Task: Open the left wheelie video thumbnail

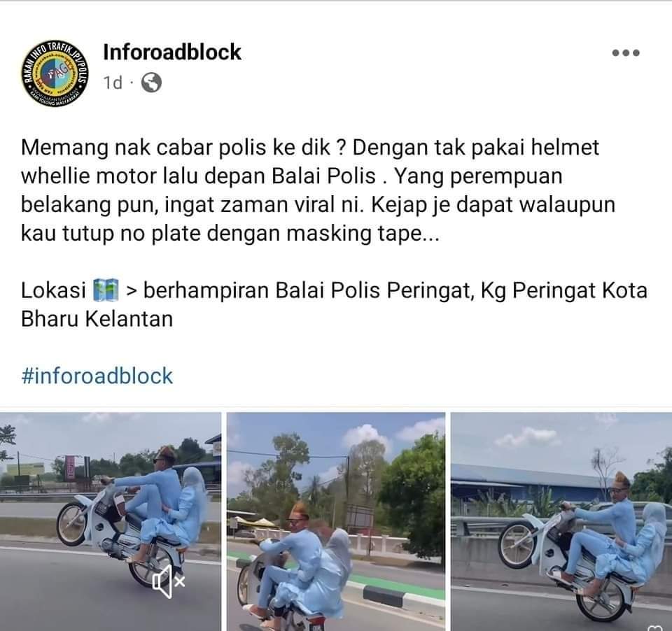Action: 111,521
